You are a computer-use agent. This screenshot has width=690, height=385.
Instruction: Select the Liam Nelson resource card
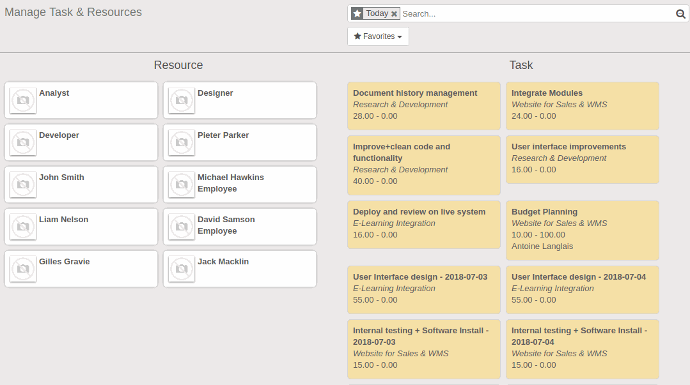tap(81, 227)
